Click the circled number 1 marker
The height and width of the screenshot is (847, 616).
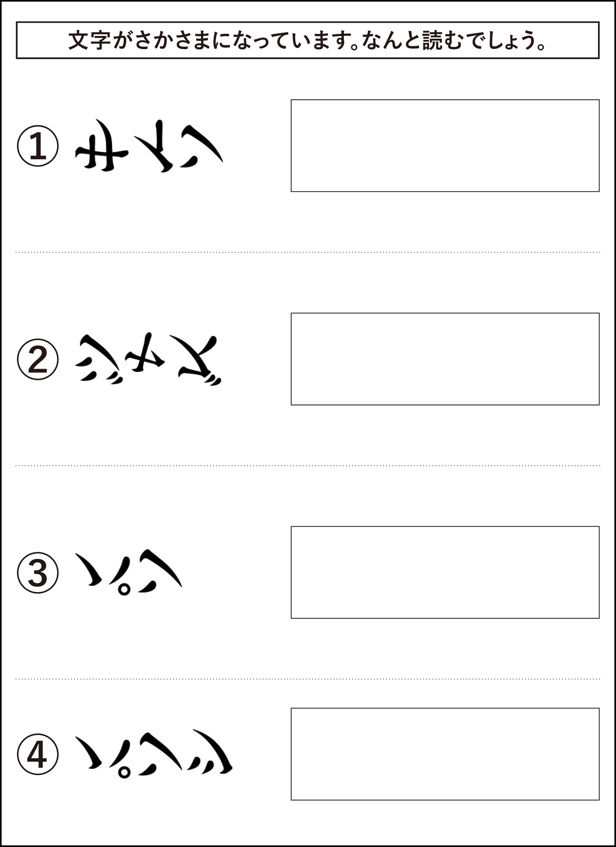(x=38, y=146)
